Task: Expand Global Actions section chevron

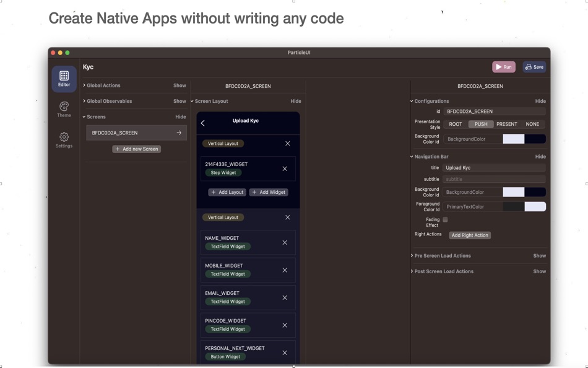Action: tap(84, 85)
